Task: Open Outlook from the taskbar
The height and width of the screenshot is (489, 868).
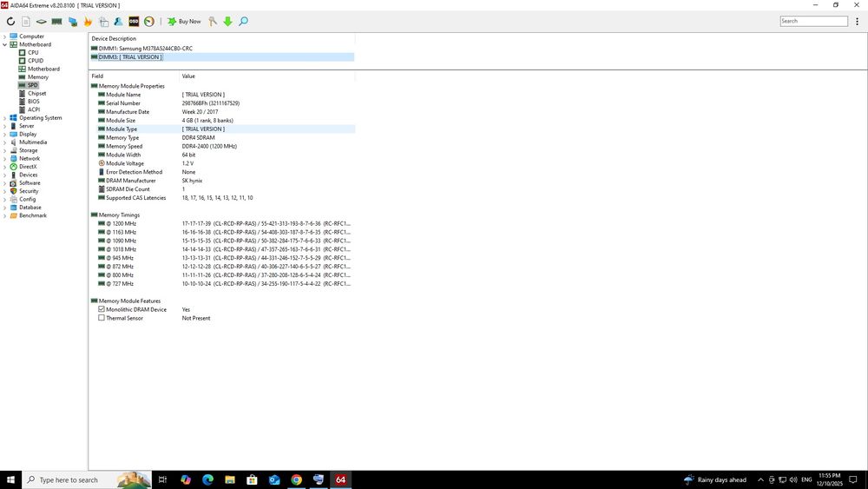Action: pyautogui.click(x=274, y=479)
